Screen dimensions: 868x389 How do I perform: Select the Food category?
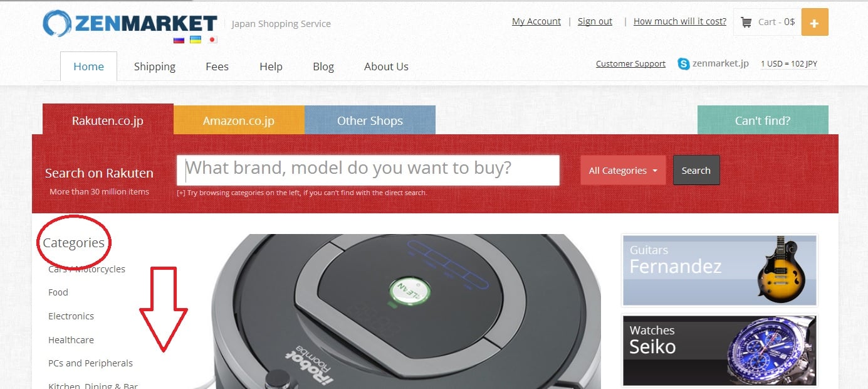tap(58, 292)
